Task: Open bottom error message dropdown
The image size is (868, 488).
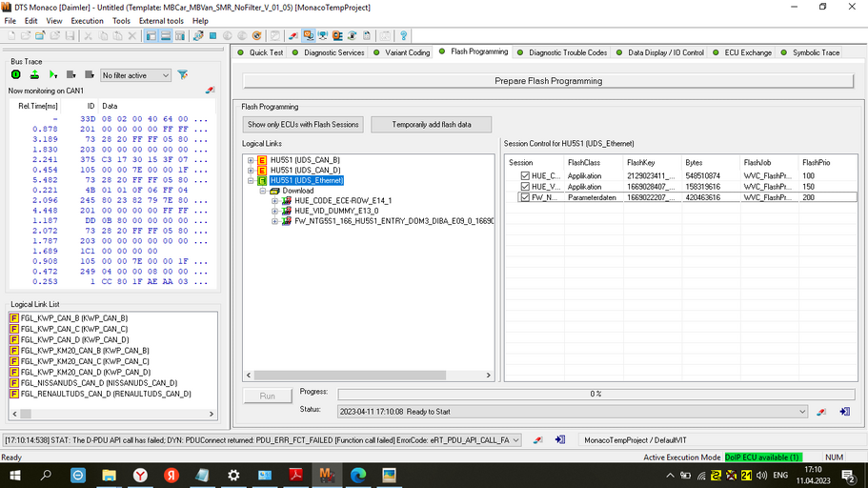Action: 515,440
